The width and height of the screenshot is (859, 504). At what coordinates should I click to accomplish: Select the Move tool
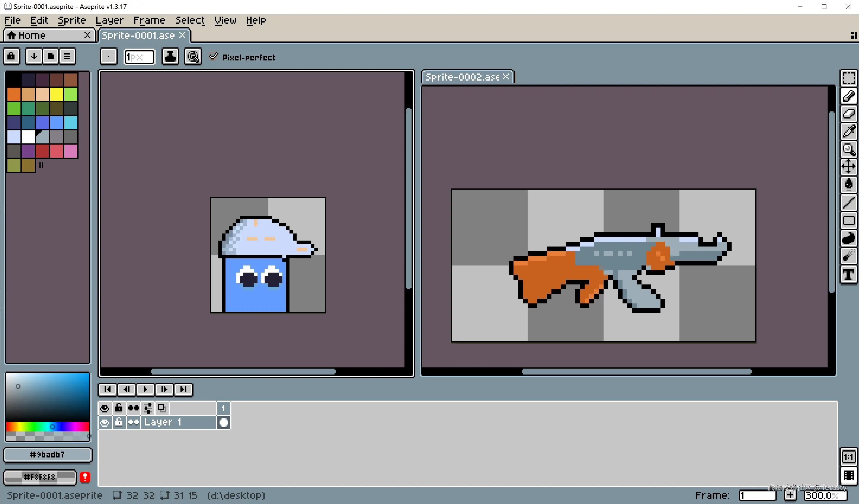coord(848,167)
